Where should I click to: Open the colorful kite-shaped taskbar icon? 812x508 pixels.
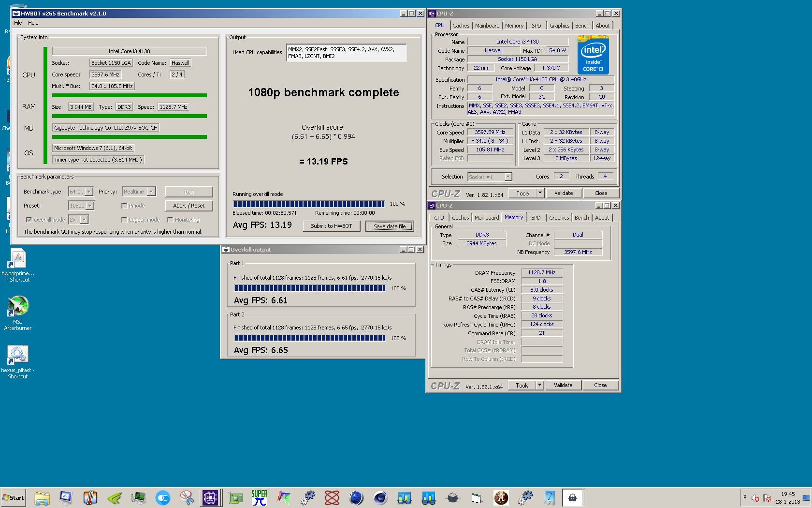(284, 497)
